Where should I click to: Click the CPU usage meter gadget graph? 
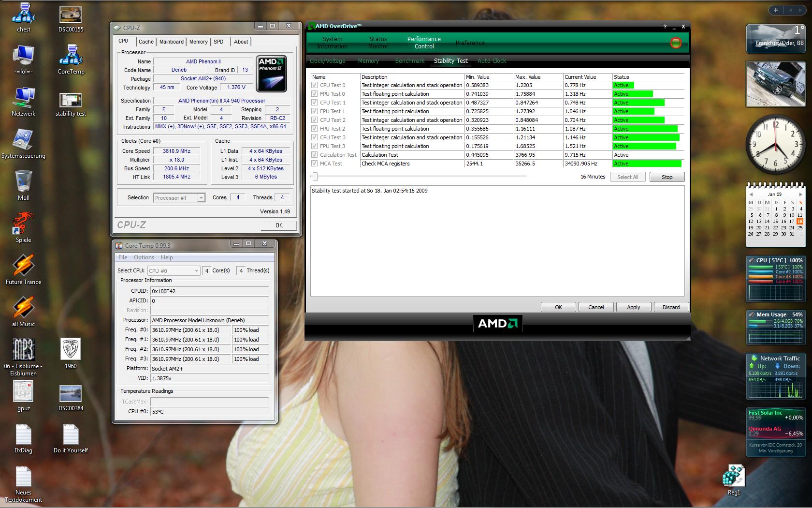[775, 292]
